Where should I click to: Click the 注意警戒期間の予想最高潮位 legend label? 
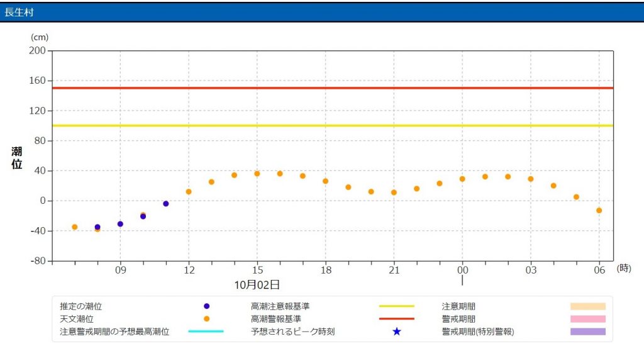point(114,331)
